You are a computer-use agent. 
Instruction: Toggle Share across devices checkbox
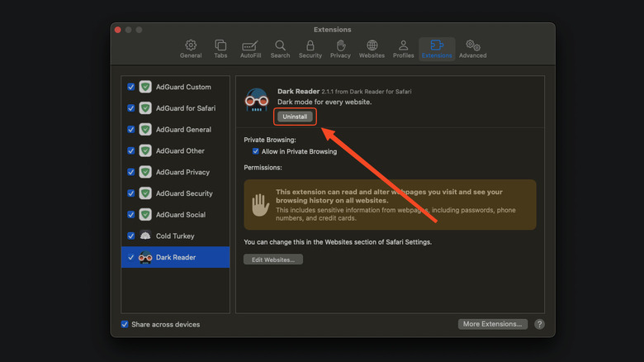[x=125, y=324]
